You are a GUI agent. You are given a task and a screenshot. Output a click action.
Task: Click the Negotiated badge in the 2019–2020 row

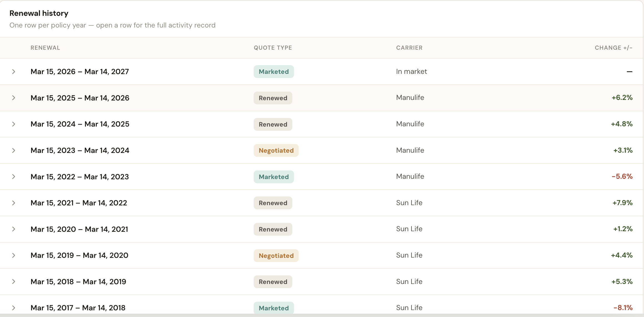(x=276, y=256)
